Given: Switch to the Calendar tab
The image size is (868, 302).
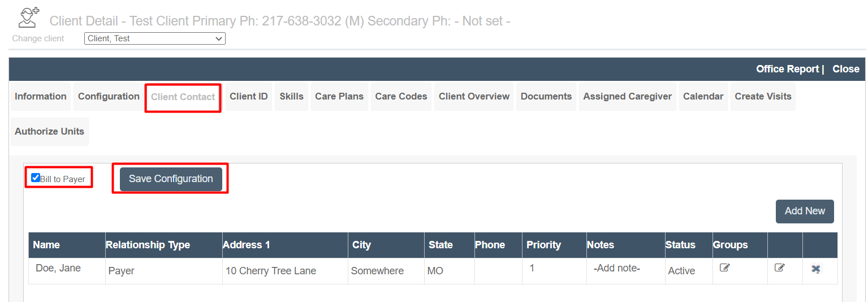Looking at the screenshot, I should pos(703,96).
